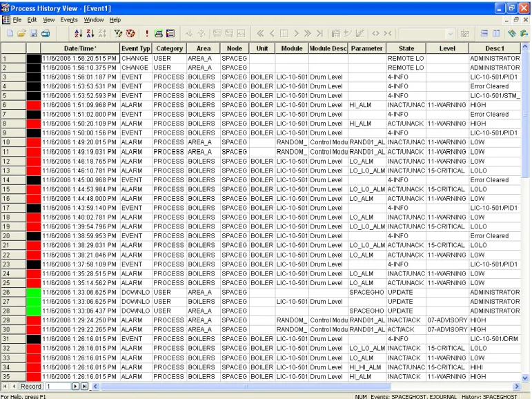
Task: Go to next record button
Action: click(75, 386)
